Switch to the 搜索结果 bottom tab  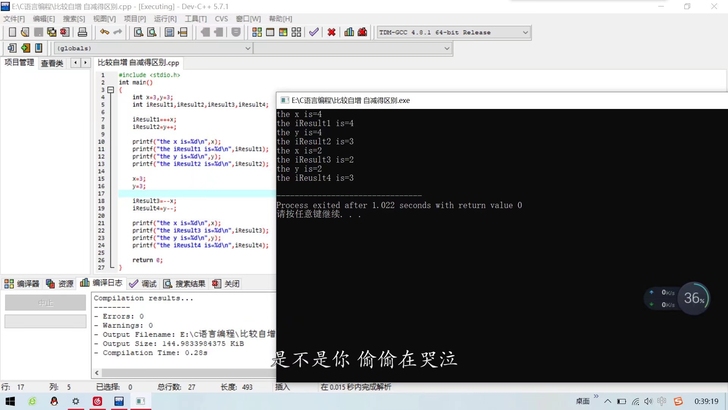[184, 284]
